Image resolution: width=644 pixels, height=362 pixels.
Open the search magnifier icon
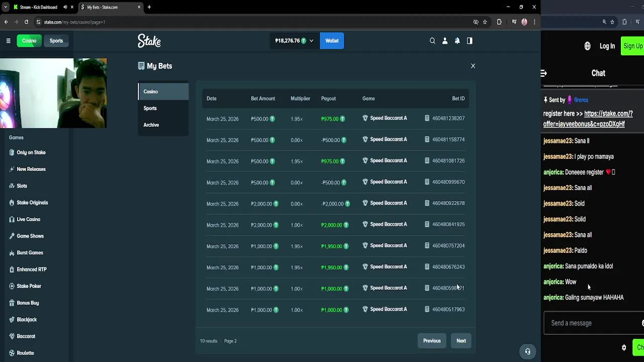tap(432, 41)
